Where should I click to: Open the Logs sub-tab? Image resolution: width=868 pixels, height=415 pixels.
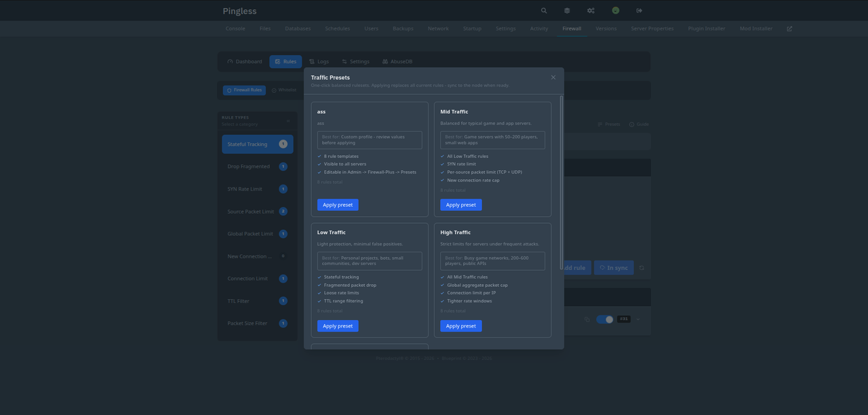[x=319, y=62]
